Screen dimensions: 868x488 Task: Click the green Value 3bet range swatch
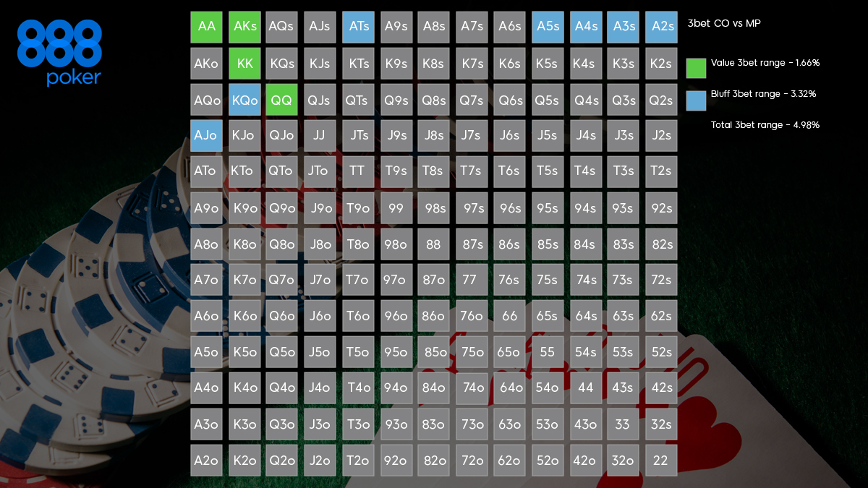696,68
